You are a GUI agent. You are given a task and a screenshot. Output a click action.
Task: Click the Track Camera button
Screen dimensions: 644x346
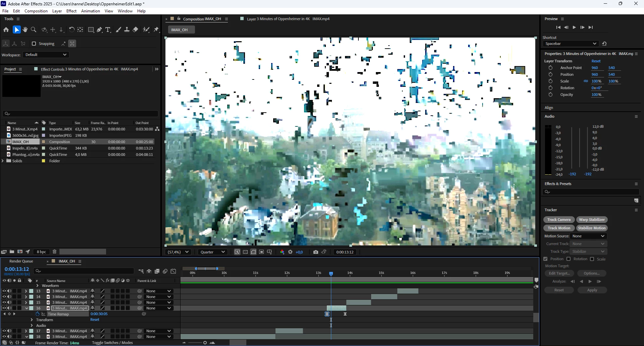tap(559, 220)
